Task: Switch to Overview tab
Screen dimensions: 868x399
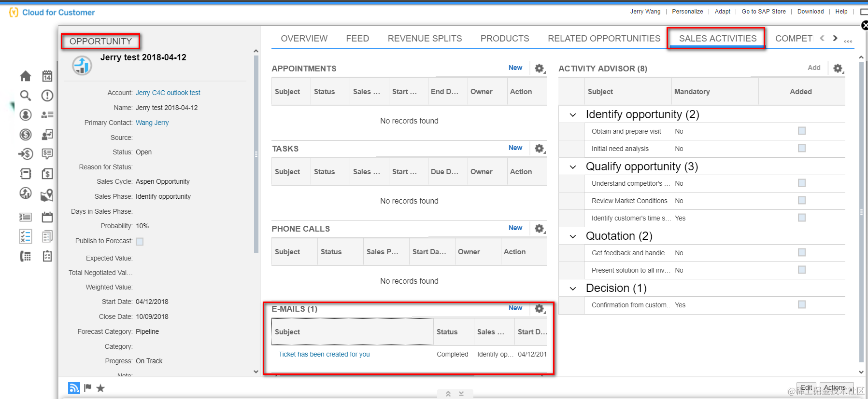Action: tap(304, 39)
